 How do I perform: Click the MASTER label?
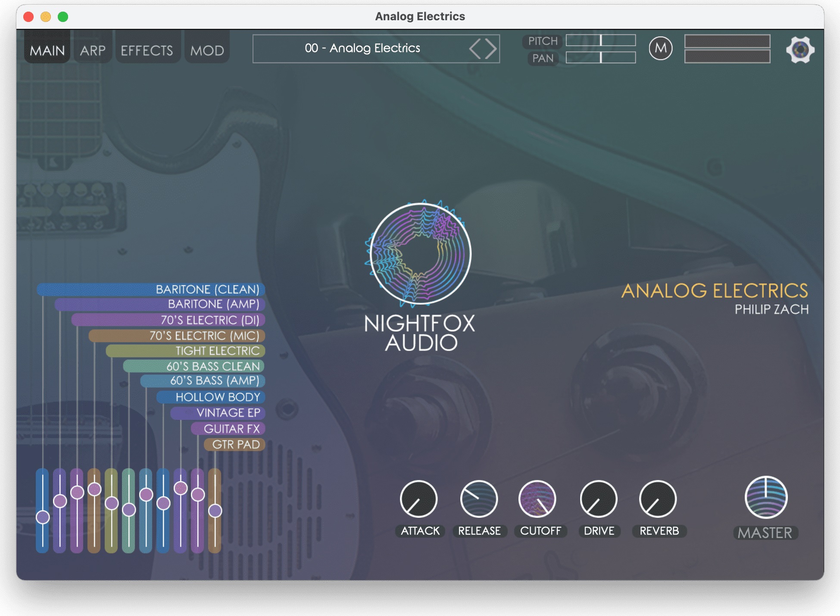pos(765,533)
